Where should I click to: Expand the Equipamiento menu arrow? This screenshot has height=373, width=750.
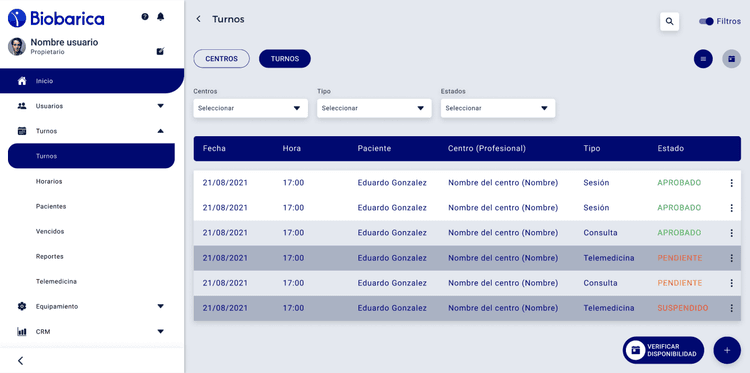coord(161,306)
